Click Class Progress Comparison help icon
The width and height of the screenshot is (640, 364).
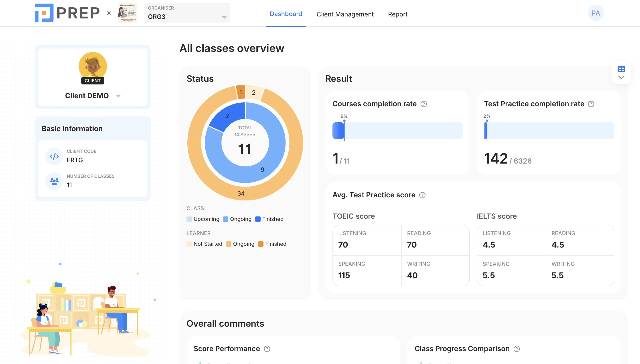pyautogui.click(x=516, y=349)
